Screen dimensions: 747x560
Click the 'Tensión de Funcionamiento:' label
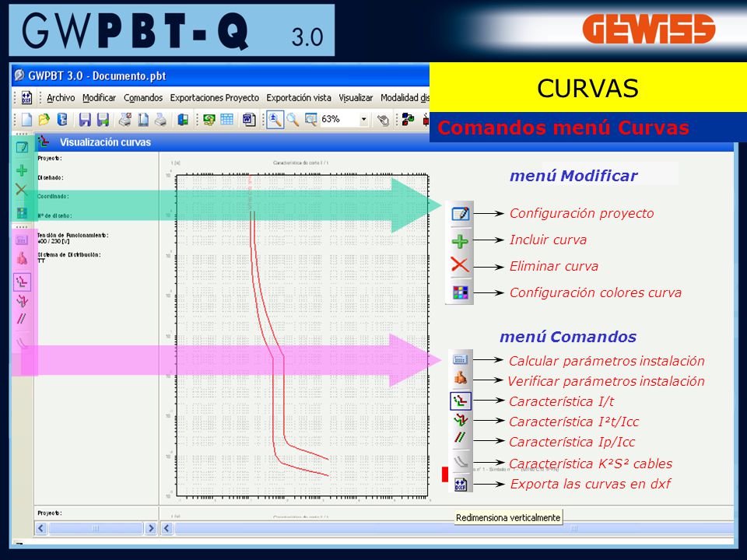73,235
